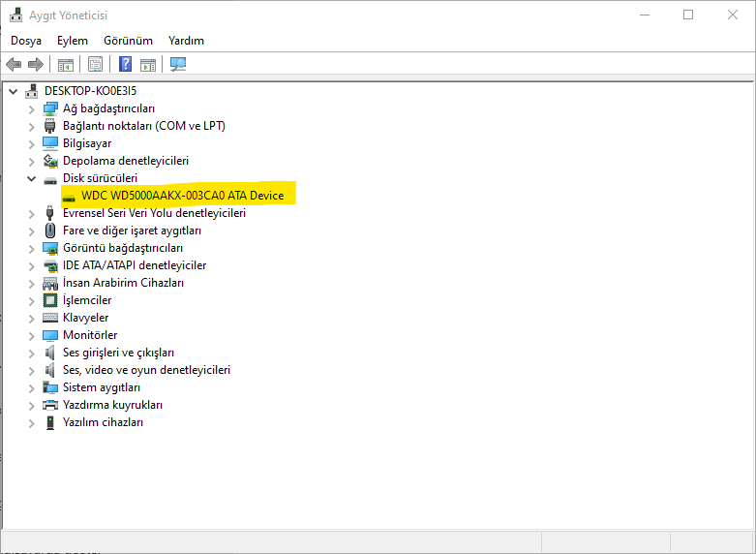756x554 pixels.
Task: Click the Forward arrow toolbar icon
Action: (36, 64)
